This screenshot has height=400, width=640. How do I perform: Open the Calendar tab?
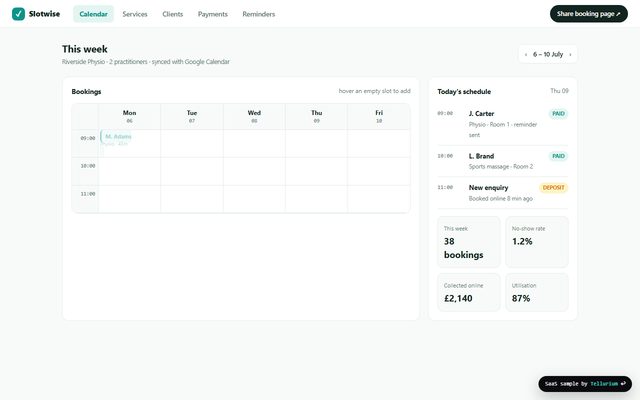tap(93, 14)
